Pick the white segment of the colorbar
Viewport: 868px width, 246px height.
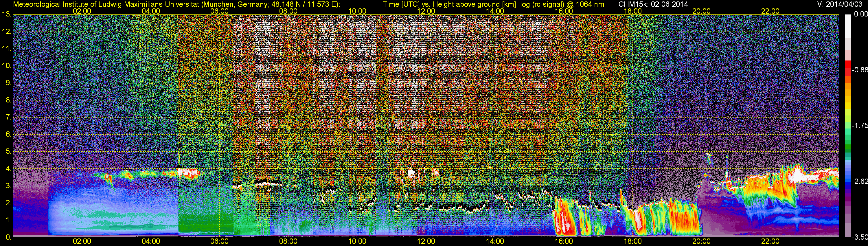click(847, 26)
